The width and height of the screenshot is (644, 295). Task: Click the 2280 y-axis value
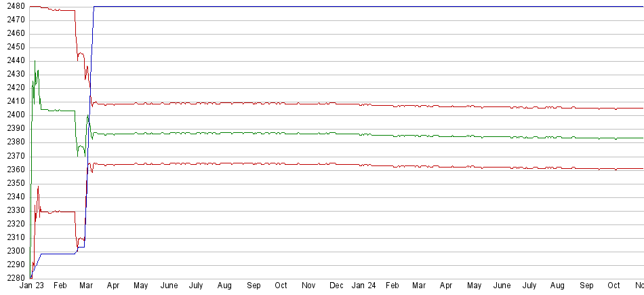coord(14,278)
